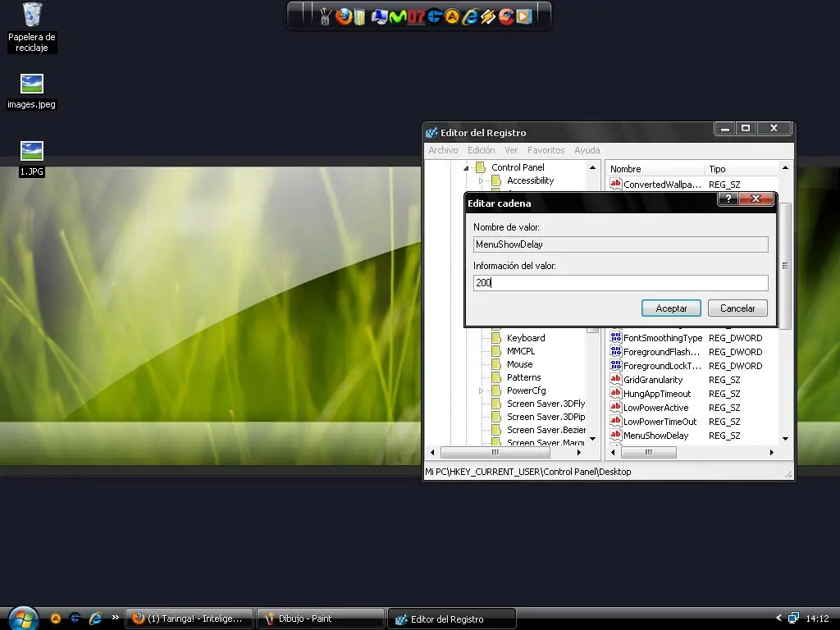
Task: Click the ForegroundFlash DWORD value icon
Action: (x=615, y=351)
